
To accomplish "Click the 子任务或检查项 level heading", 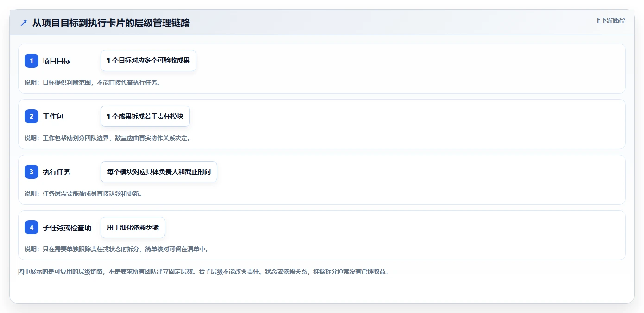I will pyautogui.click(x=67, y=227).
